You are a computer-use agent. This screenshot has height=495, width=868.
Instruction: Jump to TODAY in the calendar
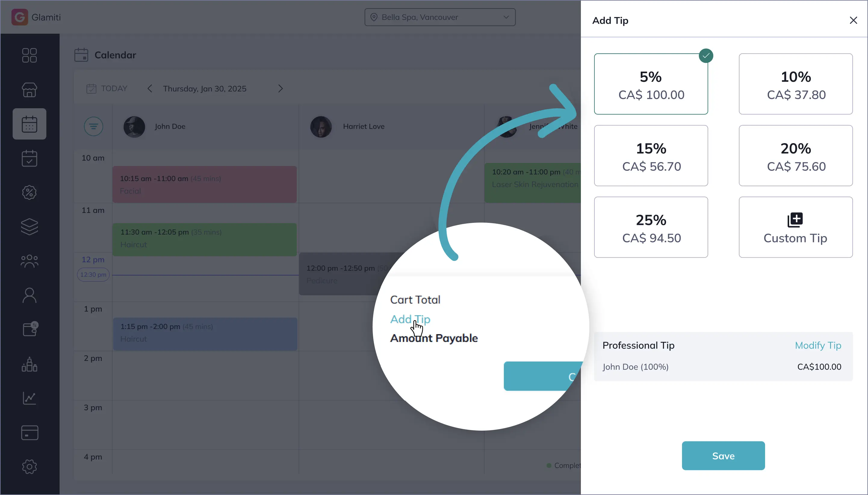pyautogui.click(x=107, y=89)
